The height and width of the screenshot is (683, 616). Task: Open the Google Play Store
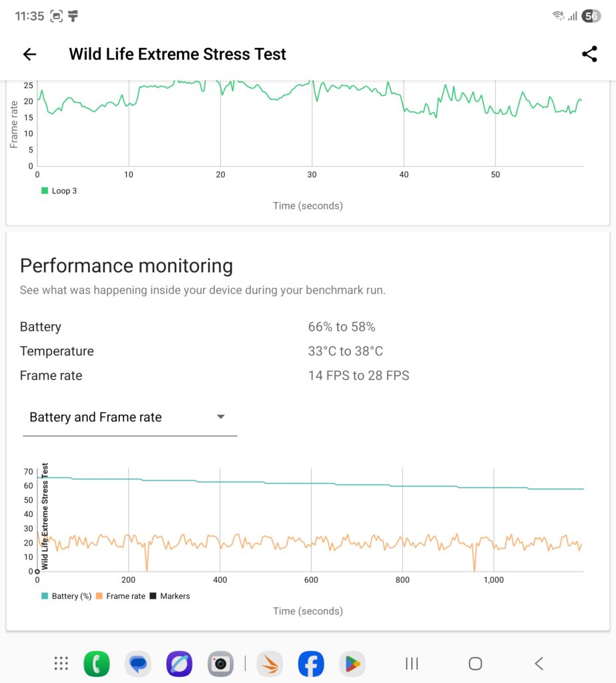(352, 663)
